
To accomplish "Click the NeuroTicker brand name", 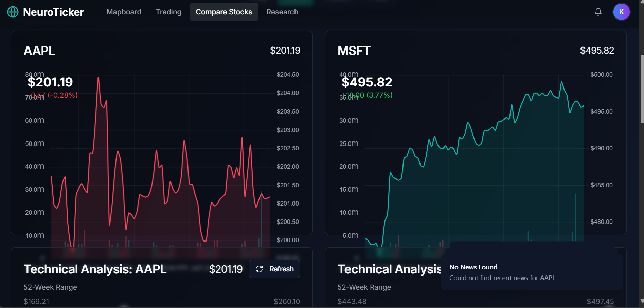I will [53, 12].
